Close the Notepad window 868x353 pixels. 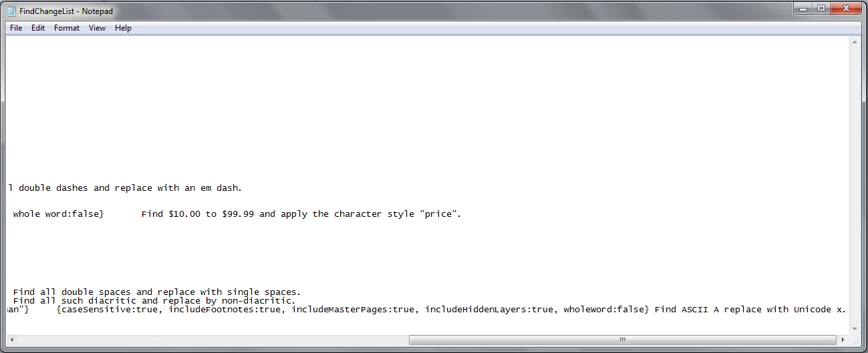pos(846,8)
